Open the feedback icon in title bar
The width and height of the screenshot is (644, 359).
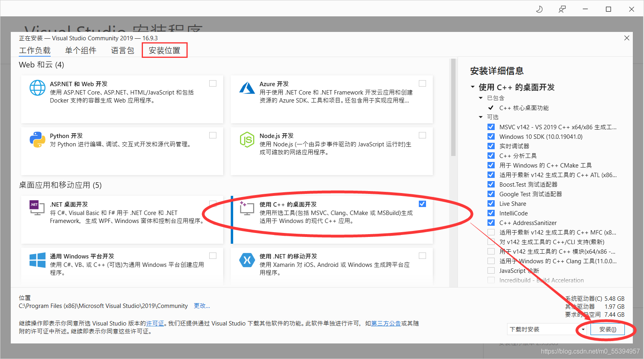tap(562, 9)
